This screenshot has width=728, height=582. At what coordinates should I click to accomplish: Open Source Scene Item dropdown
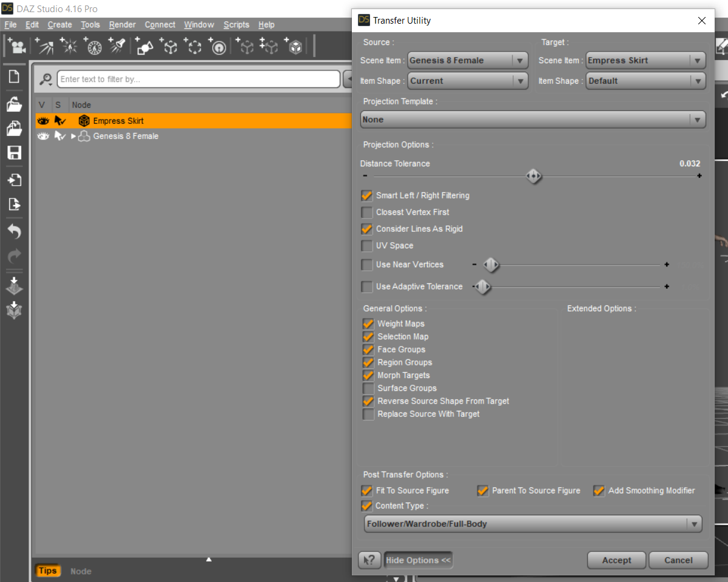coord(468,60)
